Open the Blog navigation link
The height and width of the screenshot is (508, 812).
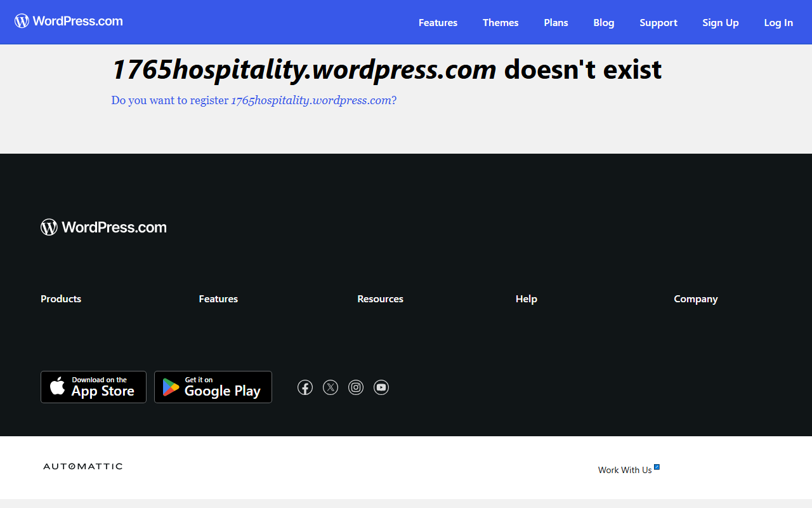(604, 22)
